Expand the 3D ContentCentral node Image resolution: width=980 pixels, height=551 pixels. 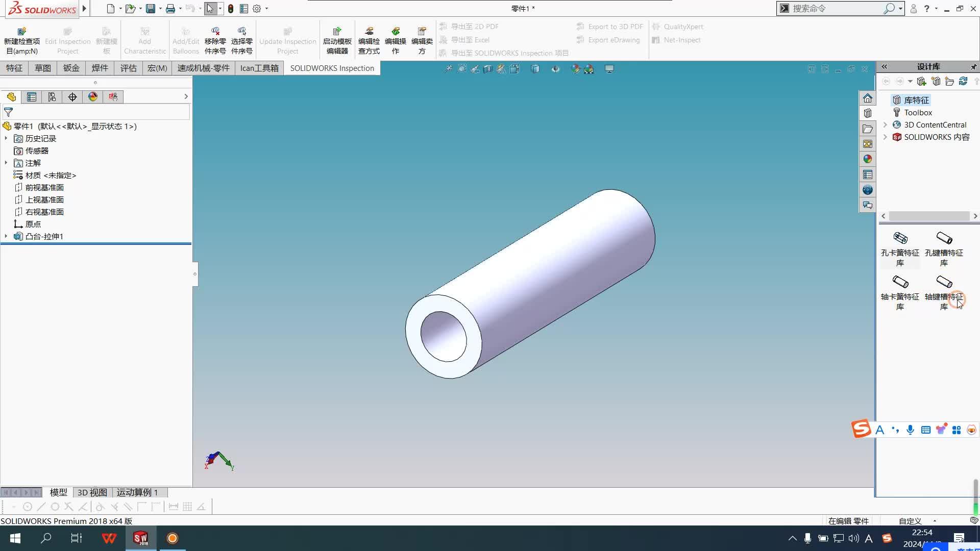pos(885,124)
